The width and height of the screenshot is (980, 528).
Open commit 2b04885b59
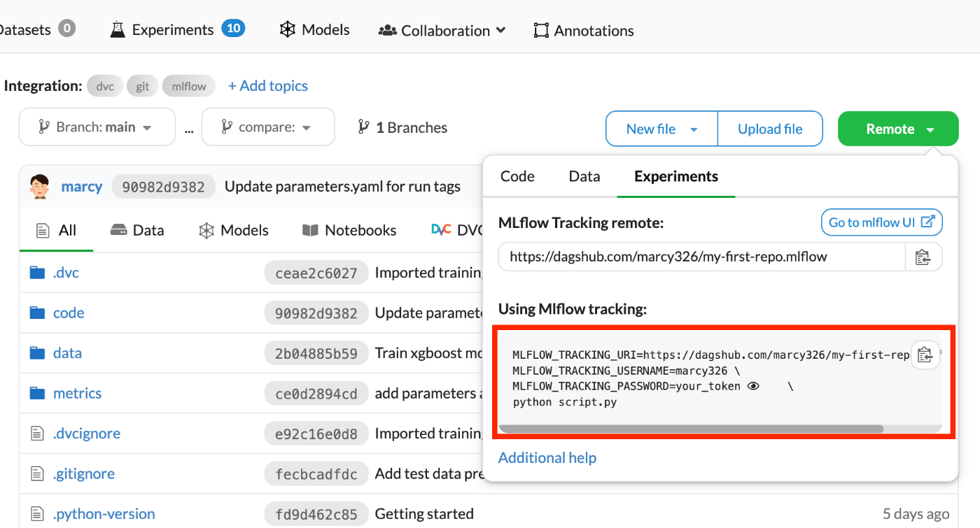[316, 353]
